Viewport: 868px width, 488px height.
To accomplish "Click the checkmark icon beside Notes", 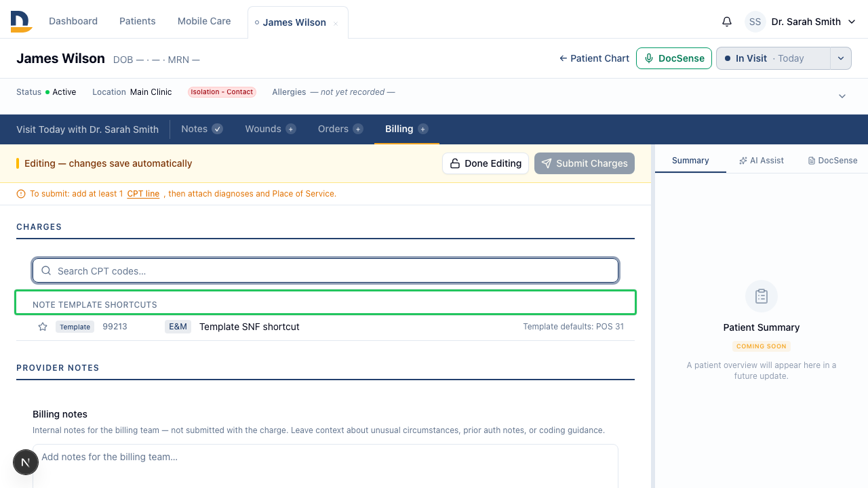I will click(x=217, y=129).
